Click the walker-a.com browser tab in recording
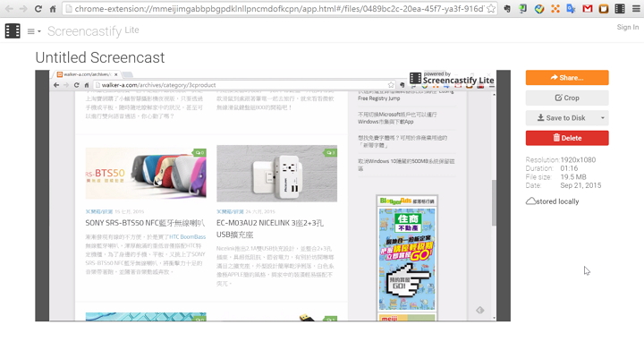This screenshot has height=342, width=644. [88, 74]
